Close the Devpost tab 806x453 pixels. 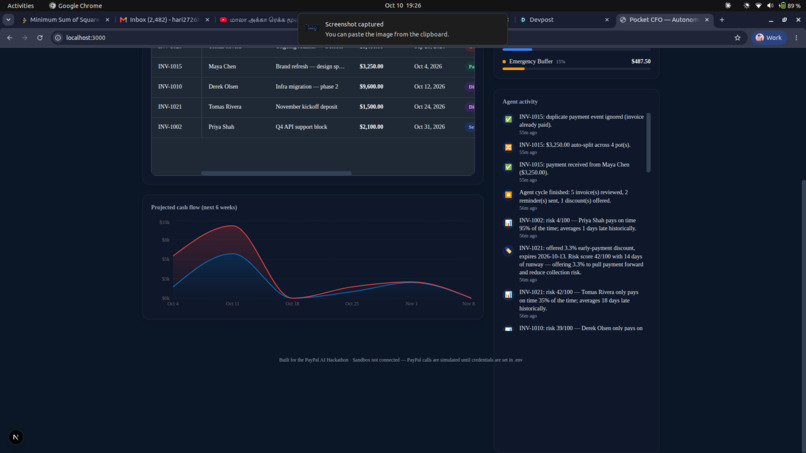(x=607, y=20)
